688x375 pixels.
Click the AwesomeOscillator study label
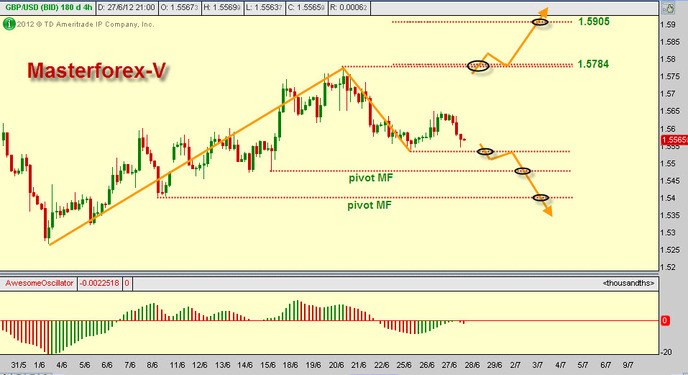pyautogui.click(x=39, y=283)
